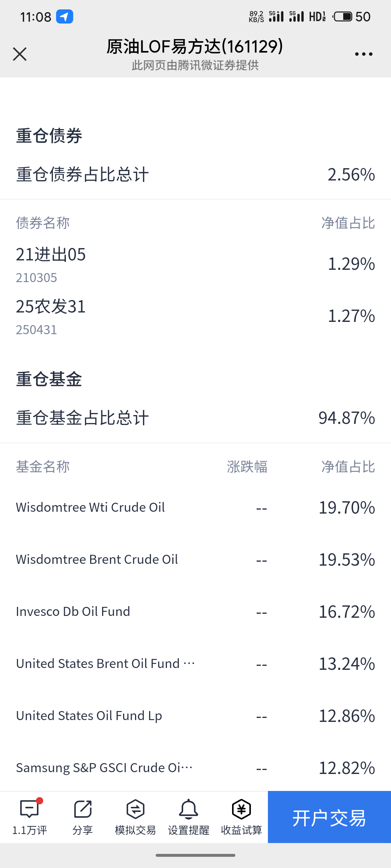
Task: Select Wisdomtree Wti Crude Oil fund
Action: (195, 507)
